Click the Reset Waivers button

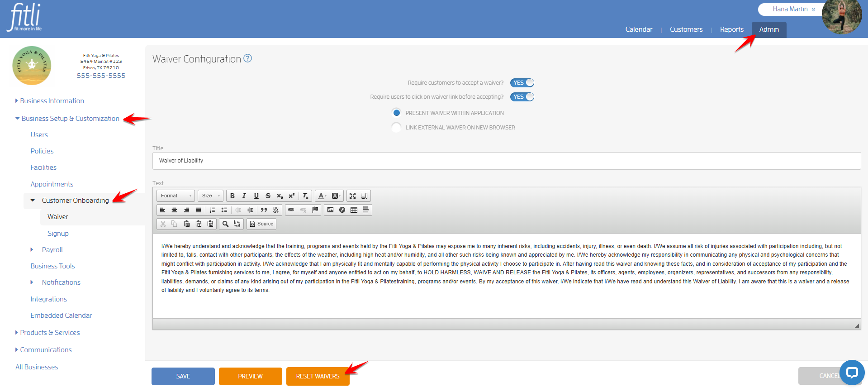318,376
